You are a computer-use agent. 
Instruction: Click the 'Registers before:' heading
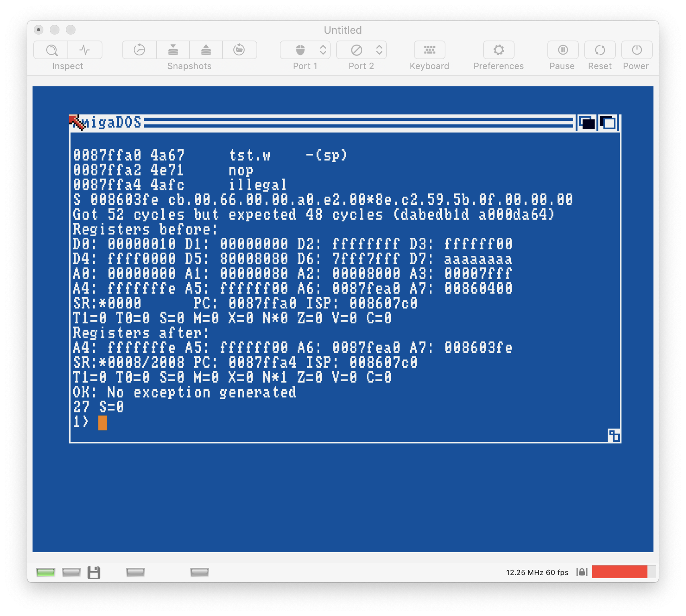click(x=145, y=229)
